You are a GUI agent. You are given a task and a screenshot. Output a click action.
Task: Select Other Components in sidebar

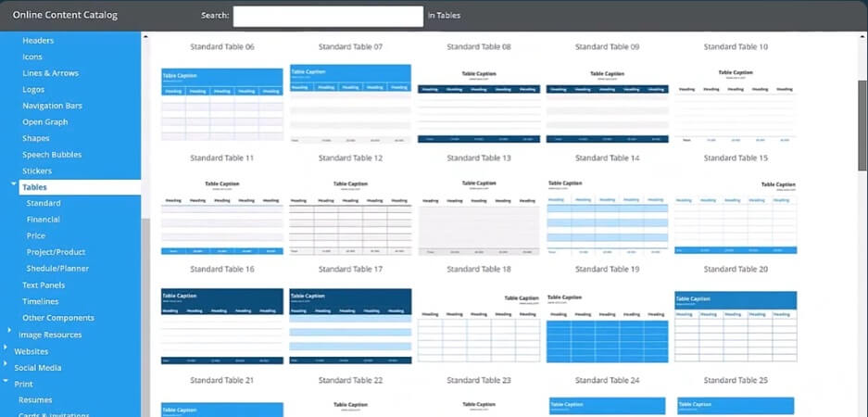[58, 318]
